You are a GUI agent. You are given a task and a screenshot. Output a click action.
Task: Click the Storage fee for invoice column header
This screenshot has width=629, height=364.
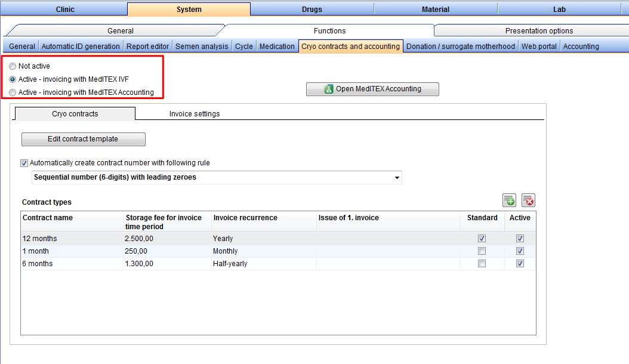[167, 221]
